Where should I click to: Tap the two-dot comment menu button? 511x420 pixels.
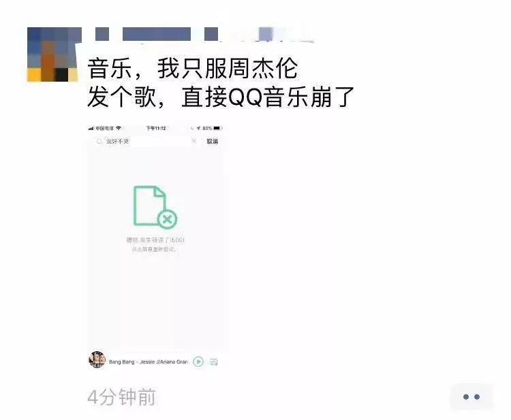point(471,397)
